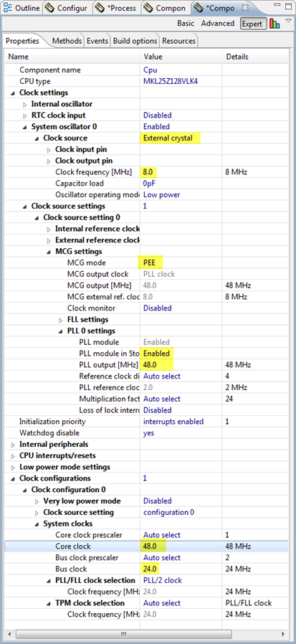Expand the RTC clock input node

click(x=24, y=115)
